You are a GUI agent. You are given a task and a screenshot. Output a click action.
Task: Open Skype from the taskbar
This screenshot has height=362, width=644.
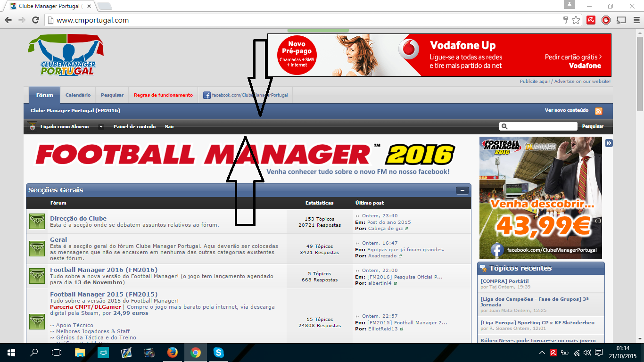pyautogui.click(x=218, y=353)
